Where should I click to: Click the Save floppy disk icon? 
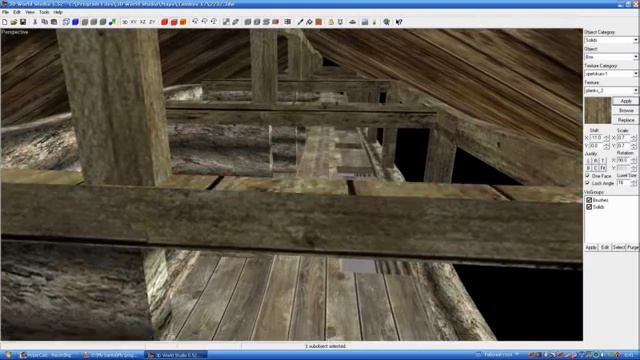(x=23, y=22)
